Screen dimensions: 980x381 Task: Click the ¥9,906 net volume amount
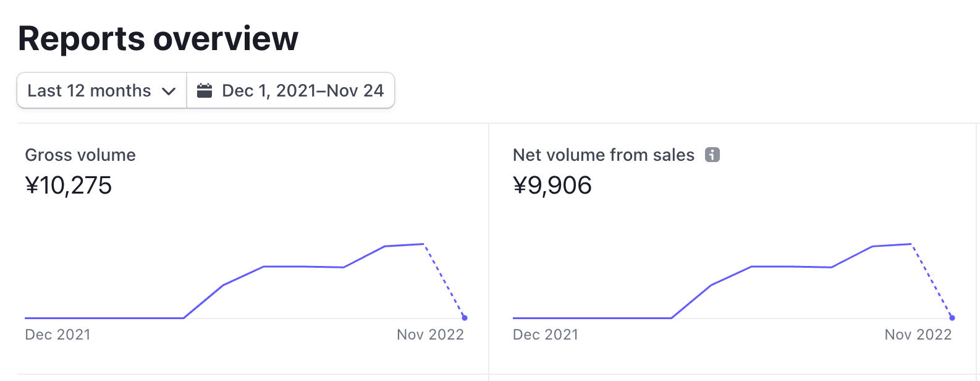click(x=552, y=186)
